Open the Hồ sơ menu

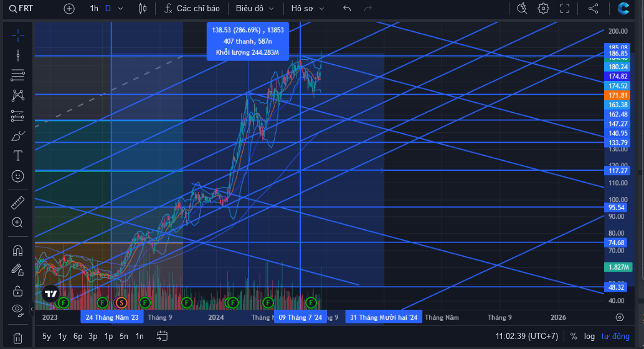[x=302, y=8]
